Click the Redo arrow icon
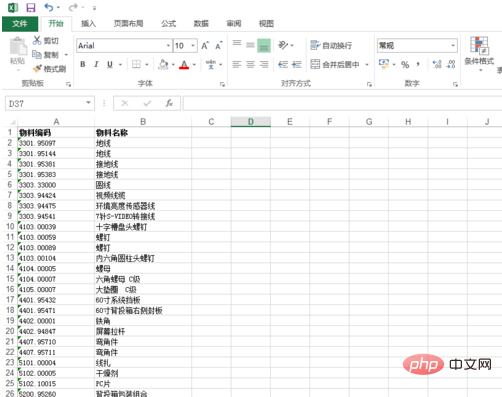502x397 pixels. pyautogui.click(x=73, y=7)
